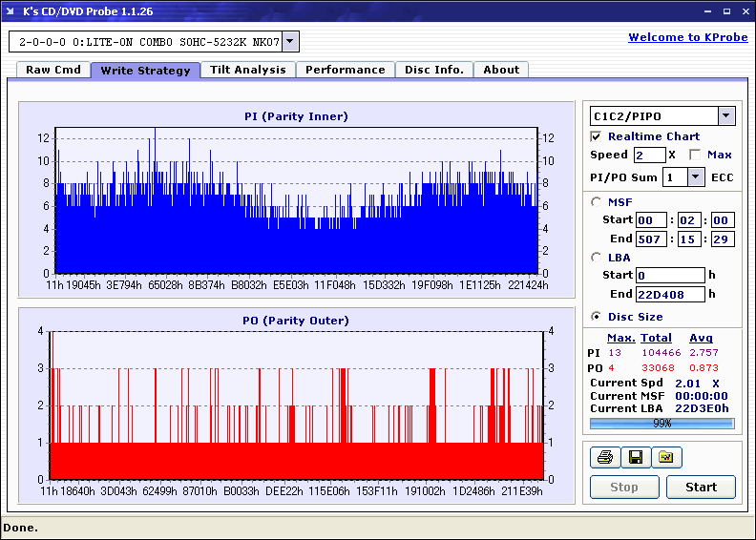Screen dimensions: 756x540
Task: Open the Tilt Analysis tab
Action: (x=247, y=70)
